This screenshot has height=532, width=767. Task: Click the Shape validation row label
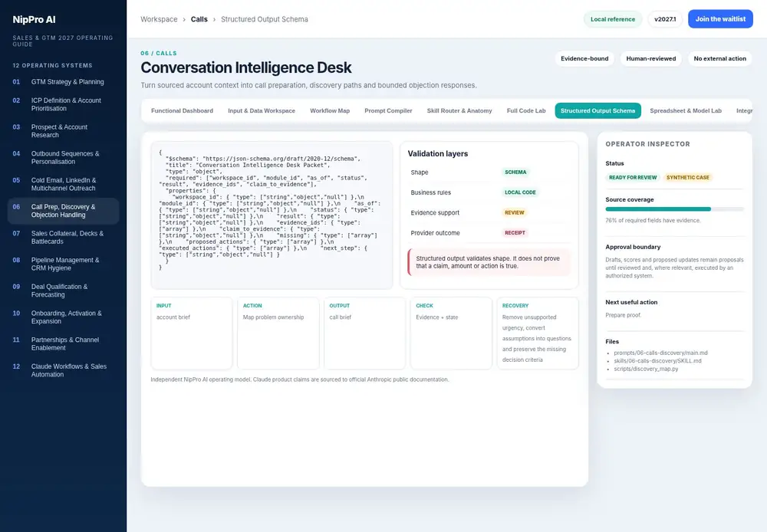(420, 172)
